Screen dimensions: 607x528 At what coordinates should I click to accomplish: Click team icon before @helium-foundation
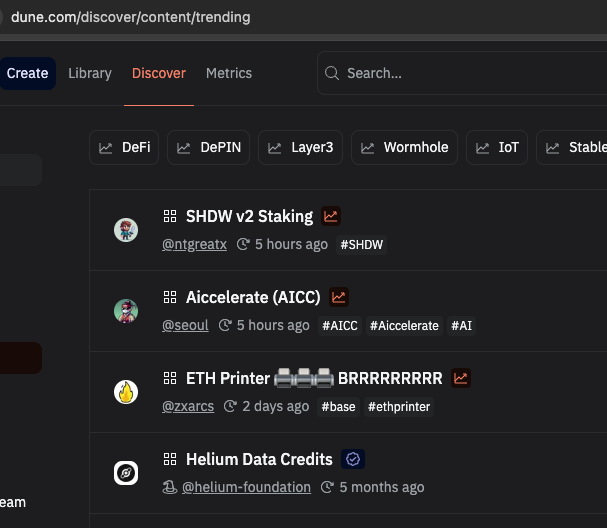[x=170, y=487]
